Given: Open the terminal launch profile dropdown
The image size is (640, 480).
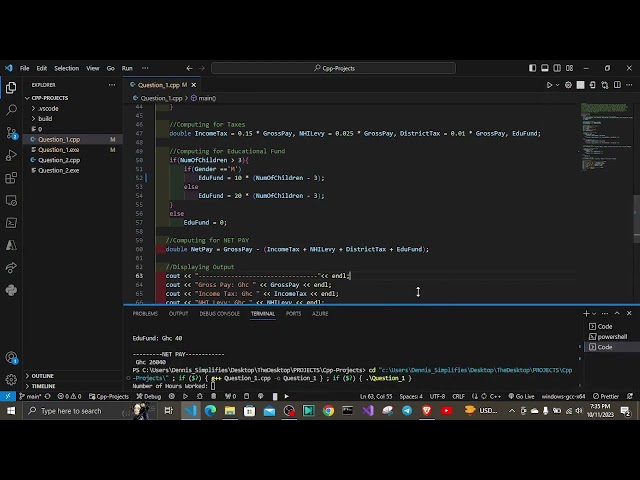Looking at the screenshot, I should click(x=594, y=313).
